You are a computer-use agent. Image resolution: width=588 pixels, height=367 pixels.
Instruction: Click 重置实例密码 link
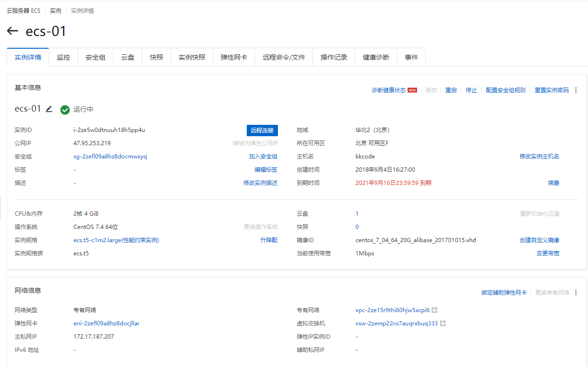tap(552, 90)
